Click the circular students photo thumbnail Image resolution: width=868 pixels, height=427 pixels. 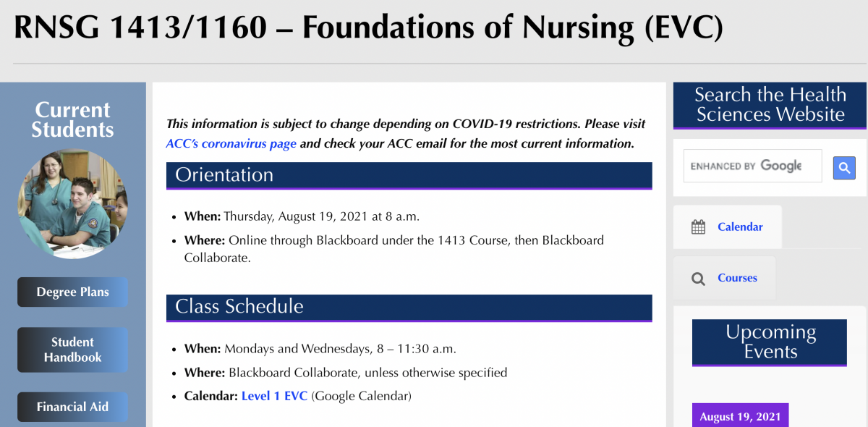pos(72,204)
